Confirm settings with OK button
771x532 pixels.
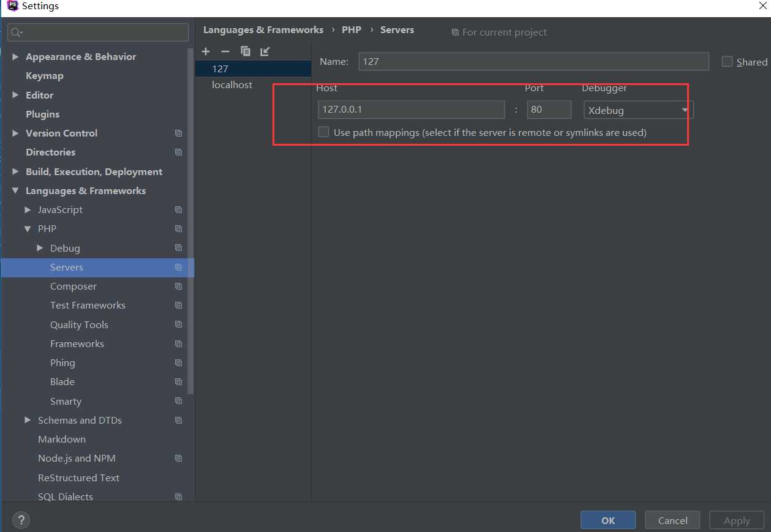pos(608,520)
